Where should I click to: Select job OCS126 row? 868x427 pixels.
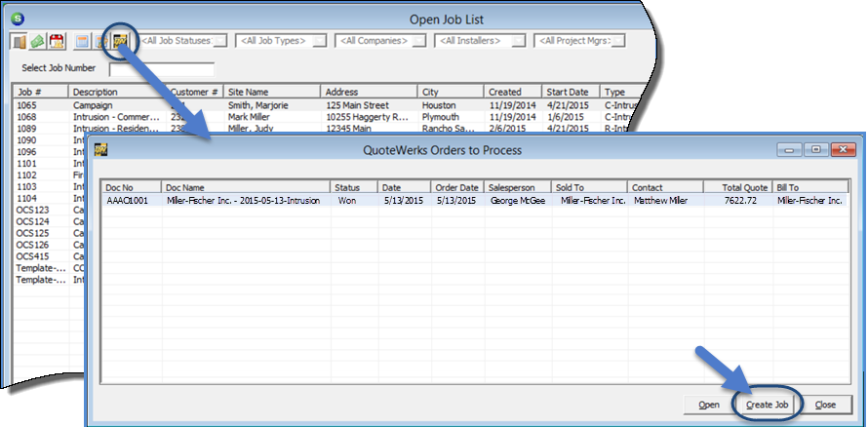[x=50, y=245]
